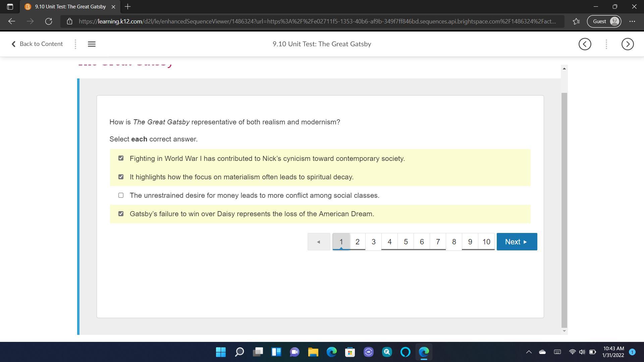Click the Next button
Viewport: 644px width, 362px height.
(517, 242)
